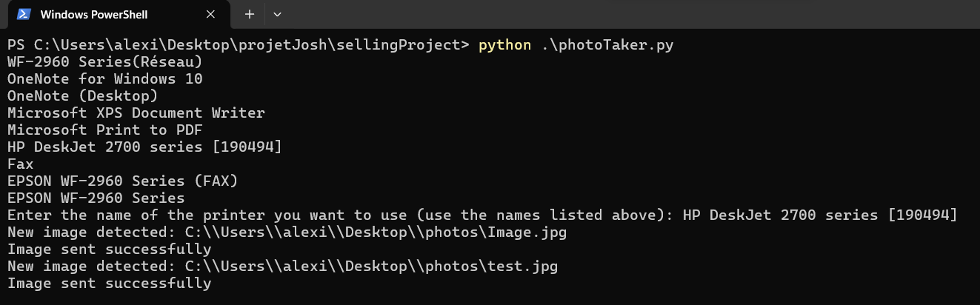Click the Microsoft XPS Document Writer line
The width and height of the screenshot is (980, 305).
(136, 113)
